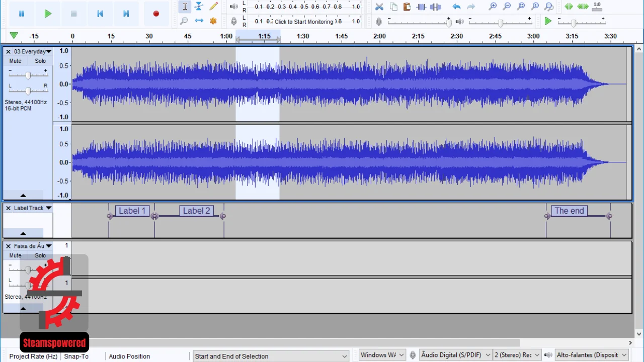
Task: Click the green timeline pin triangle
Action: click(x=14, y=36)
